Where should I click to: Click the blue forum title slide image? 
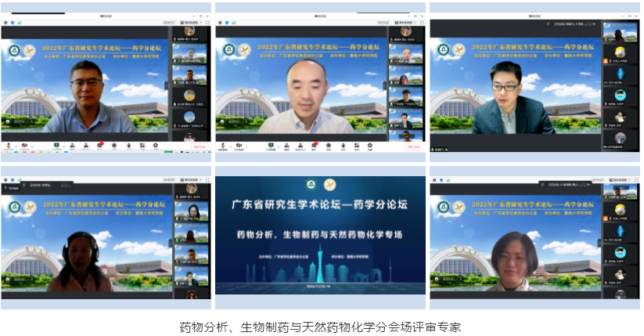[x=321, y=235]
